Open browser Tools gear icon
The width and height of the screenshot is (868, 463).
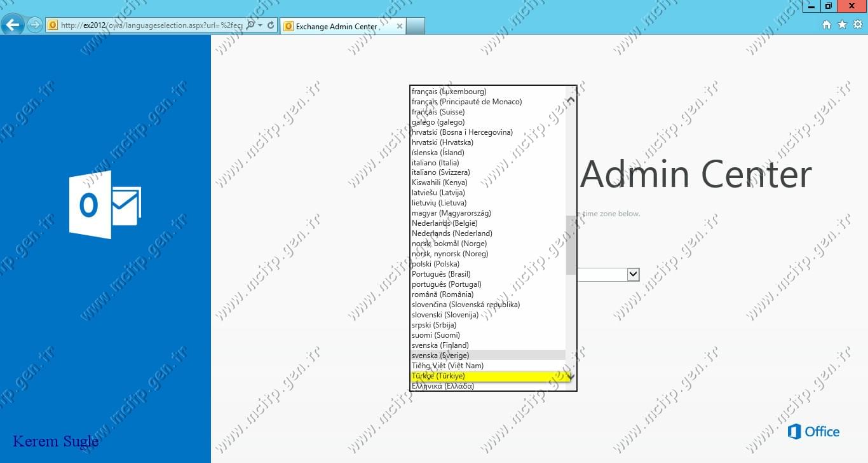click(x=857, y=25)
